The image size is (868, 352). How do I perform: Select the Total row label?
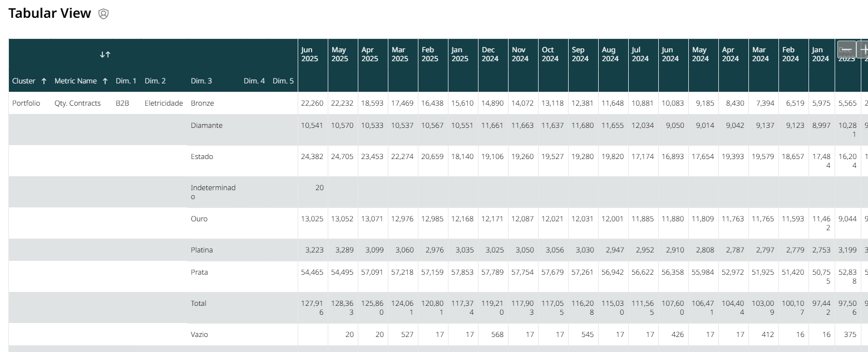click(199, 304)
